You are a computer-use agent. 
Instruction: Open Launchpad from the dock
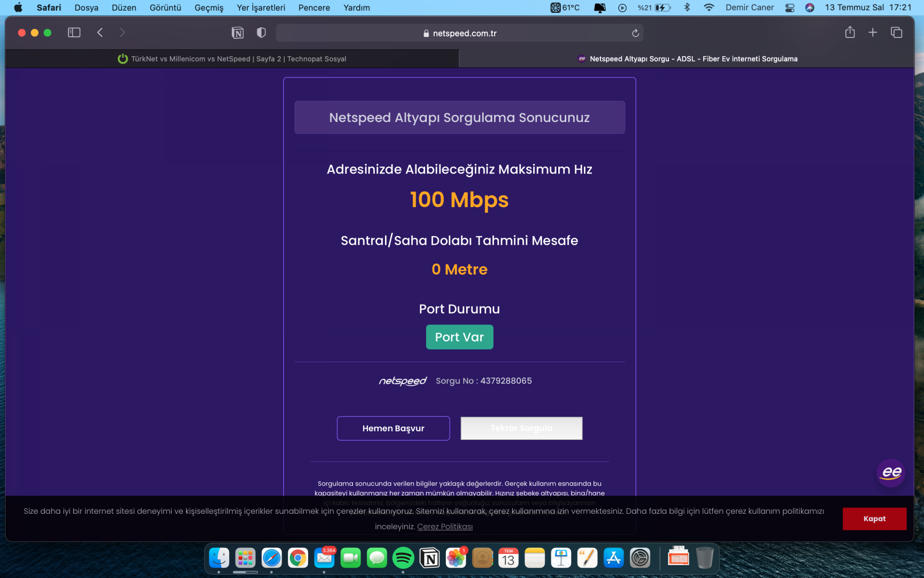245,558
